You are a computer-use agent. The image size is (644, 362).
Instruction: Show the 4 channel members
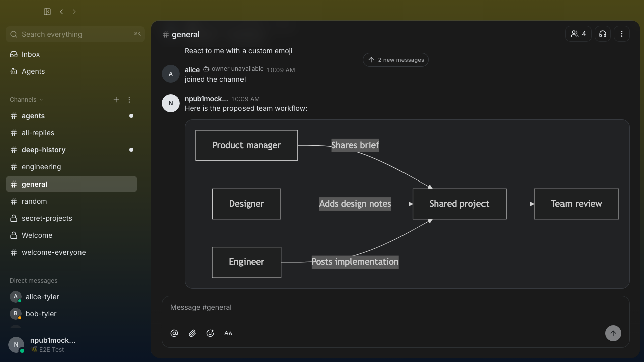(x=578, y=34)
